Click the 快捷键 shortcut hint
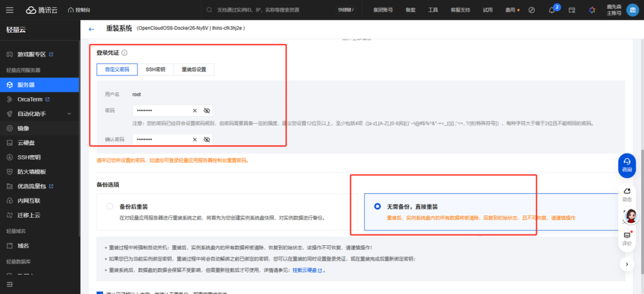Image resolution: width=644 pixels, height=294 pixels. [x=345, y=10]
